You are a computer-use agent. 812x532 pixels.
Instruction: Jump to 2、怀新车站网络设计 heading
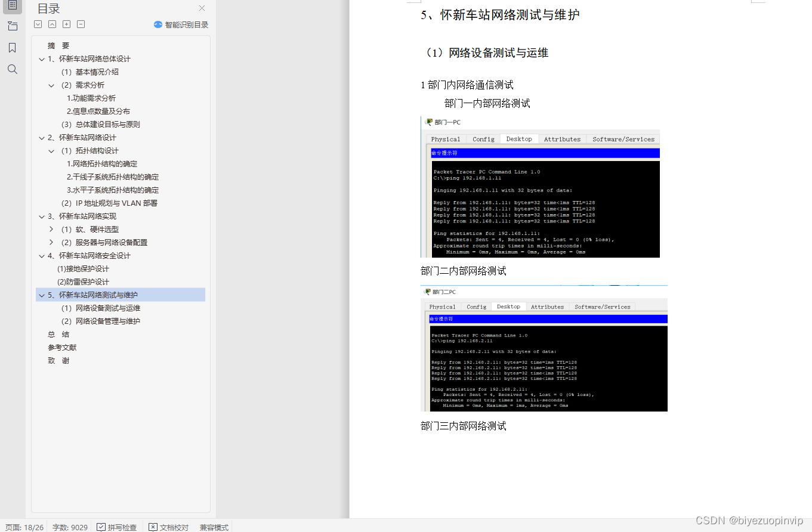coord(82,138)
